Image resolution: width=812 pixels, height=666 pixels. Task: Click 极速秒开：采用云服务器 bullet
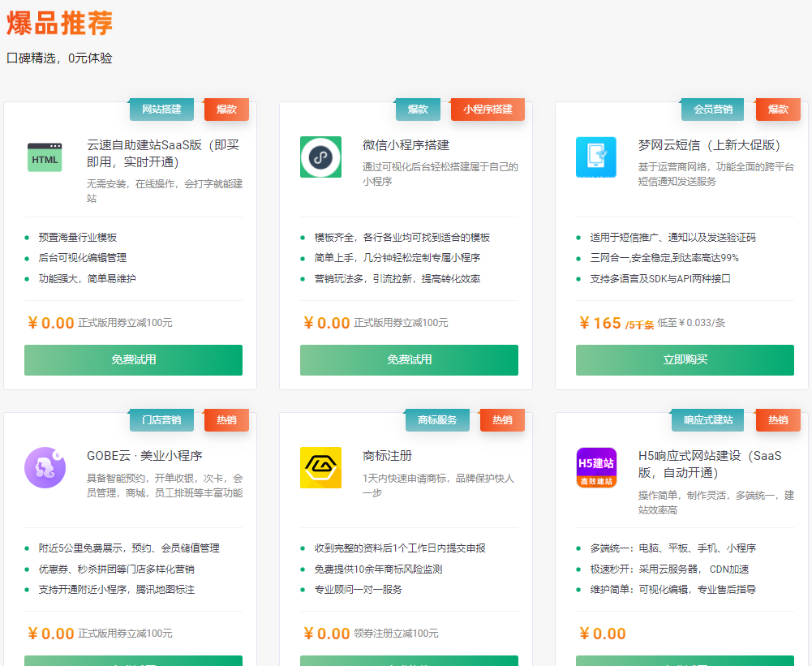click(669, 569)
